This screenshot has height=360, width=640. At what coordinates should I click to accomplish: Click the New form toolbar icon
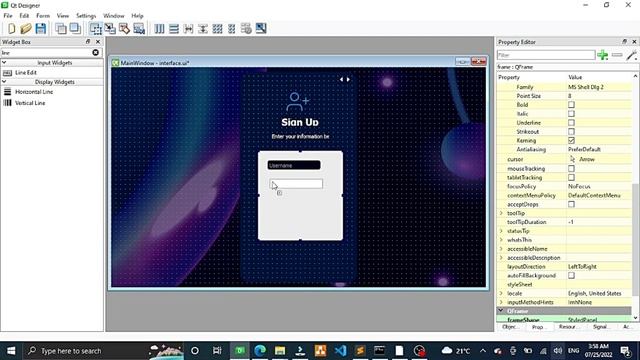(11, 29)
